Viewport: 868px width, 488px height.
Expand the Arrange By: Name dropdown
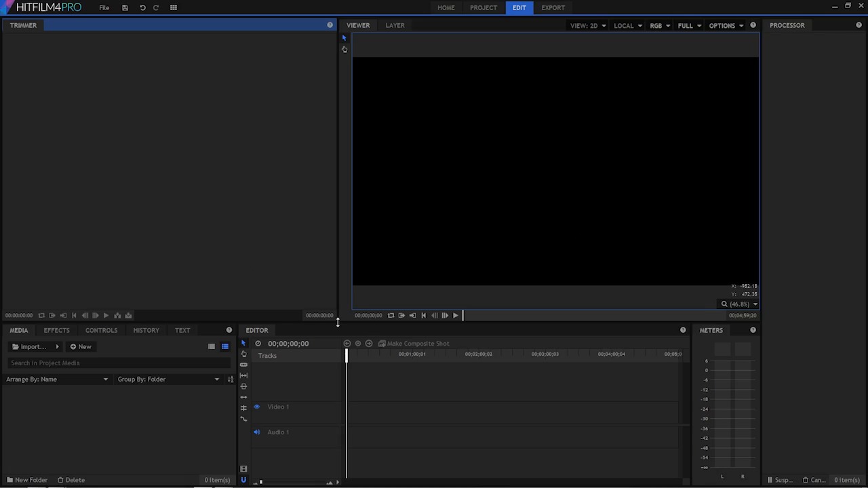pyautogui.click(x=57, y=380)
